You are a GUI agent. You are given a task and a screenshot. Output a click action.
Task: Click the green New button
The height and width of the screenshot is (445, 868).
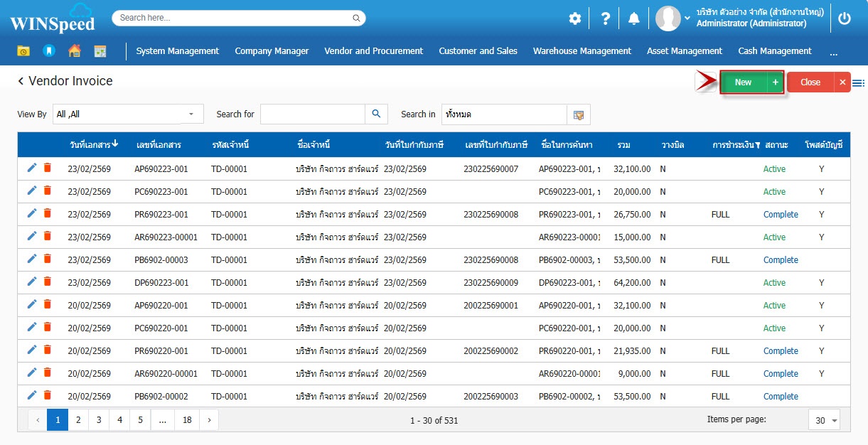744,82
